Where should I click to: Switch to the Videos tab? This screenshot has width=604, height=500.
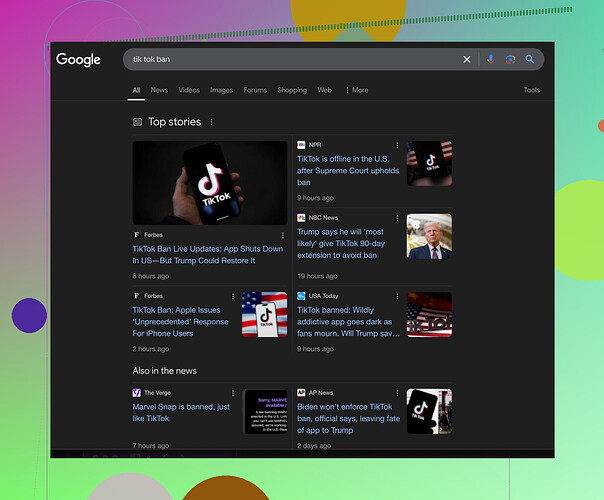(x=189, y=90)
